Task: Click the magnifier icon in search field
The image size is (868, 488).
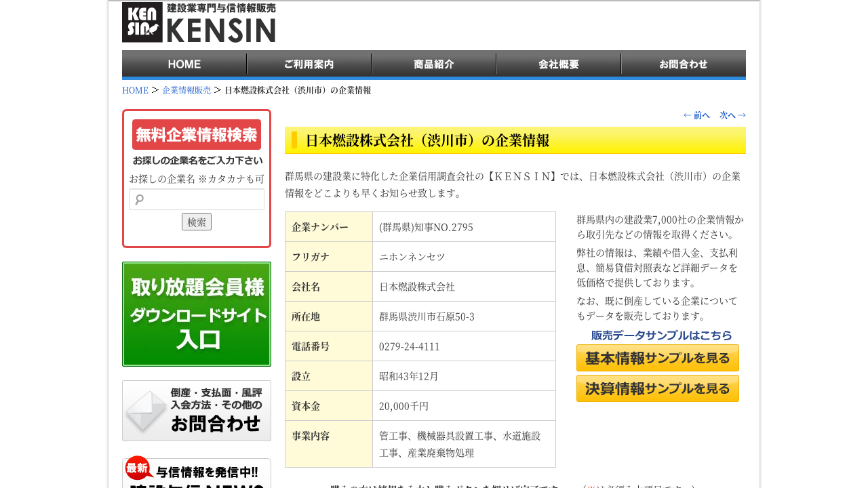Action: click(140, 199)
